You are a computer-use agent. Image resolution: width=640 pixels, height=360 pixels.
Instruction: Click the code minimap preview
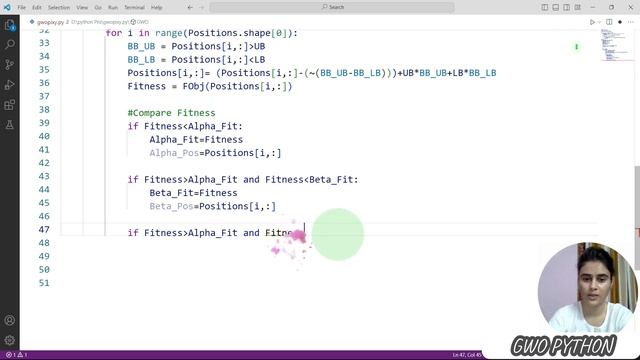[616, 45]
